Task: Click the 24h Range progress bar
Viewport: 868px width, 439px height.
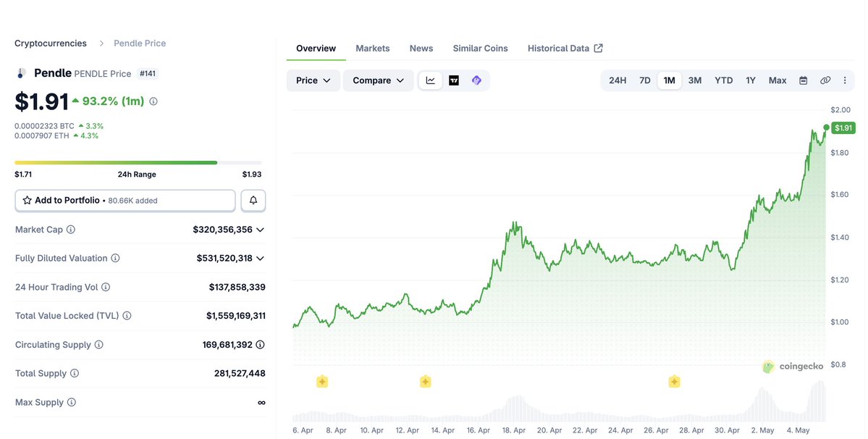Action: (138, 163)
